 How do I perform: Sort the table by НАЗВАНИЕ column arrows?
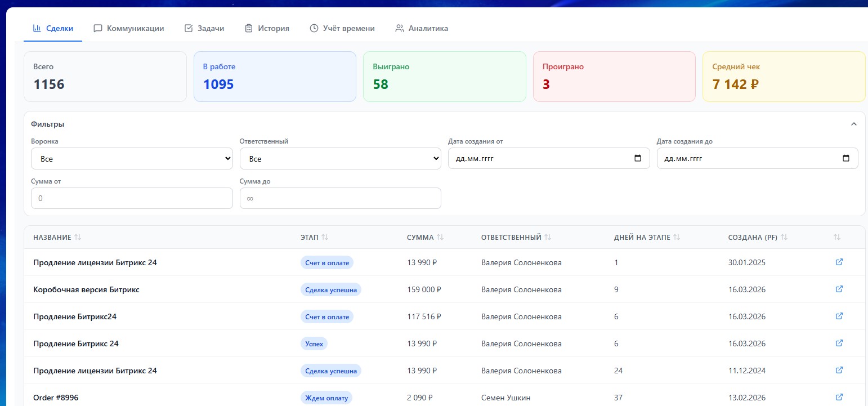pos(77,237)
